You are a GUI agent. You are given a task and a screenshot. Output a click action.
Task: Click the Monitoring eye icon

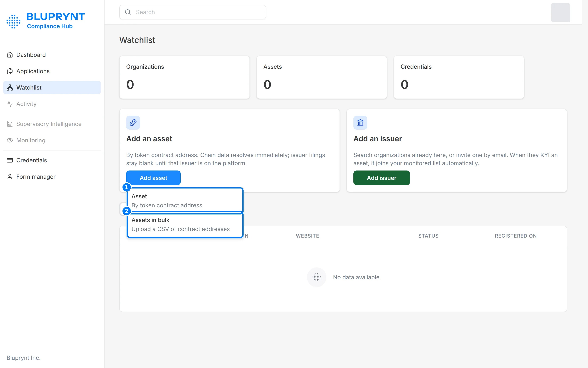(10, 140)
